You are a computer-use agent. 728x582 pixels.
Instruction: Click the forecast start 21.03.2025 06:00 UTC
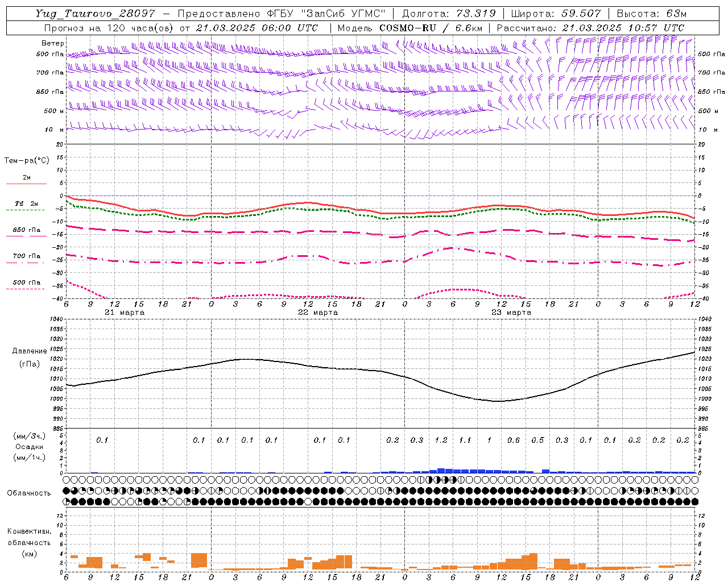tap(257, 28)
